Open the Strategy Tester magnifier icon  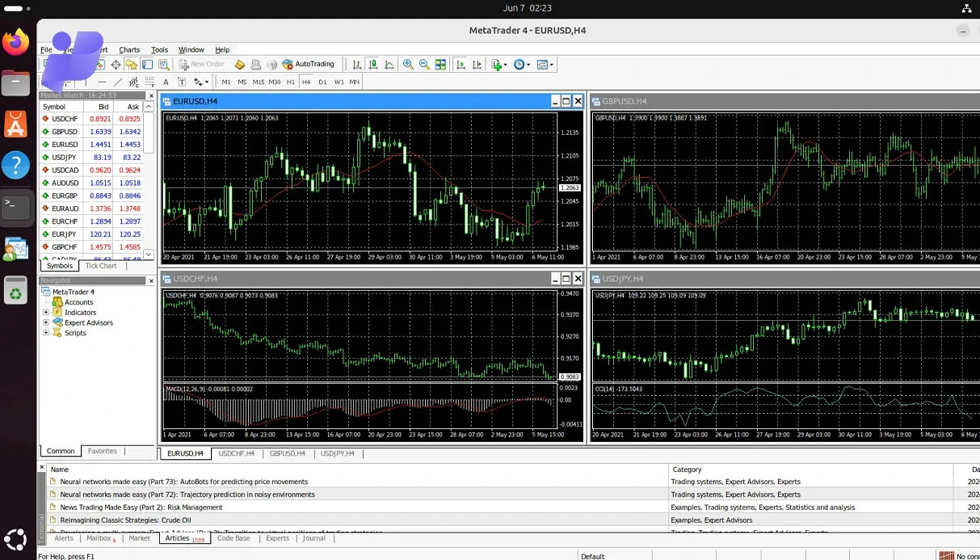click(x=164, y=65)
